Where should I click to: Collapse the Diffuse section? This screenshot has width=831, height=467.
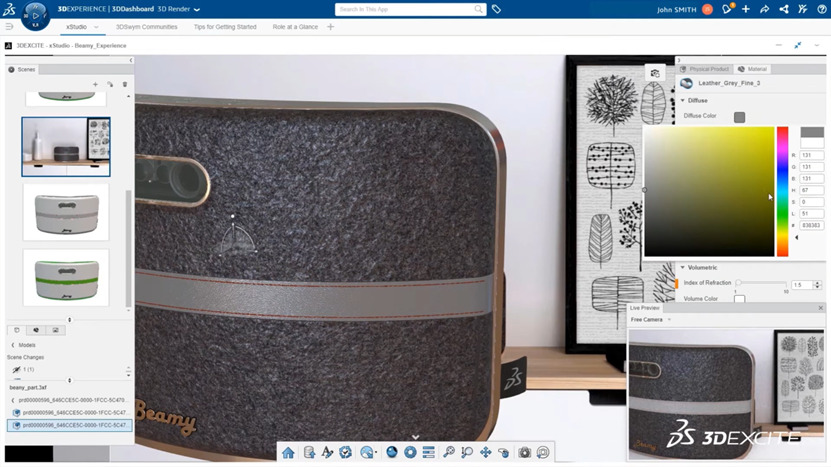[x=683, y=100]
